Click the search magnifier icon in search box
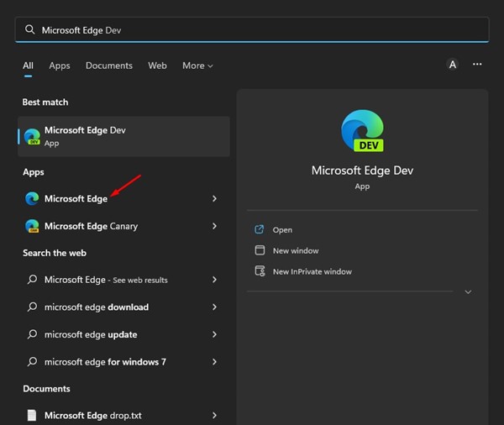 coord(30,29)
